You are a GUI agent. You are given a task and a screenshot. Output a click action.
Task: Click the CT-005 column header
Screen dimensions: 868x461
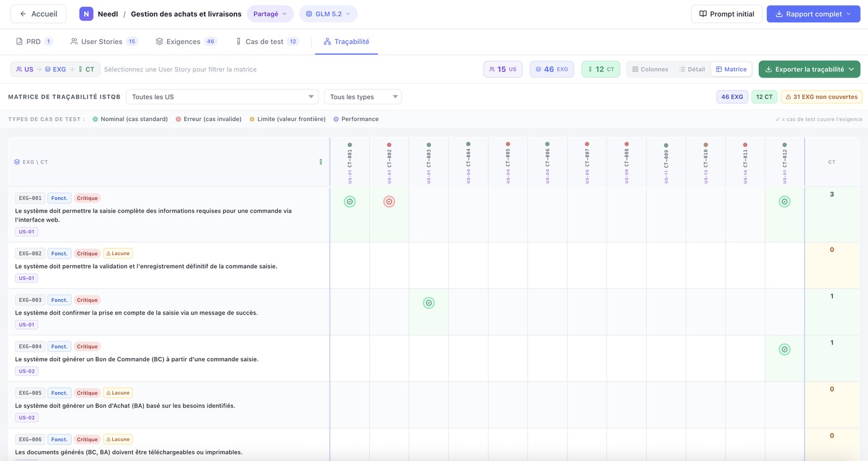[x=508, y=163]
